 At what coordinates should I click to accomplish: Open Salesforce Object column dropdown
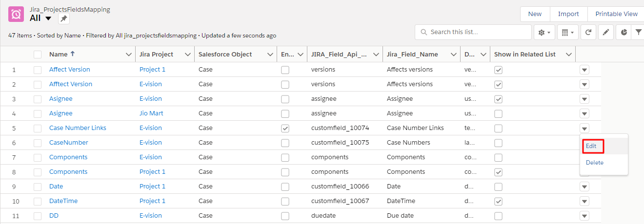(270, 55)
